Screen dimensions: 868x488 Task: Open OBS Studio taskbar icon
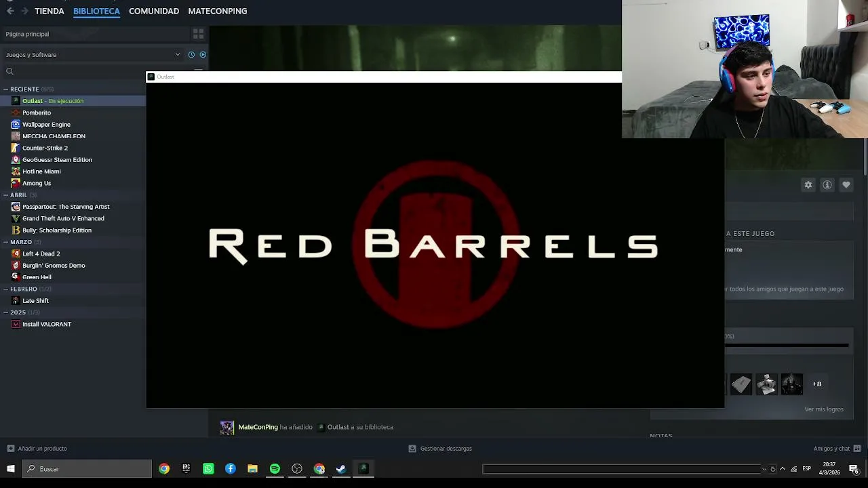[x=297, y=468]
